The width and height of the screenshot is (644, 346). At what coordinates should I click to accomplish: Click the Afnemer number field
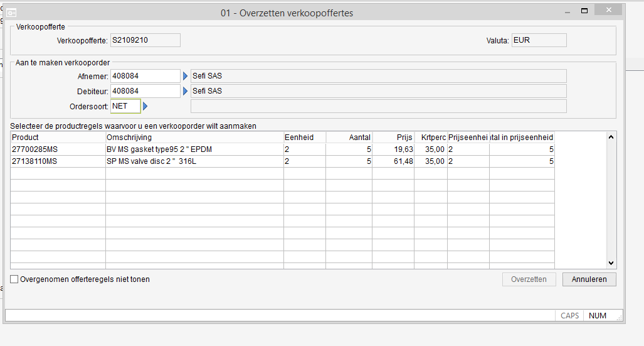[x=145, y=76]
